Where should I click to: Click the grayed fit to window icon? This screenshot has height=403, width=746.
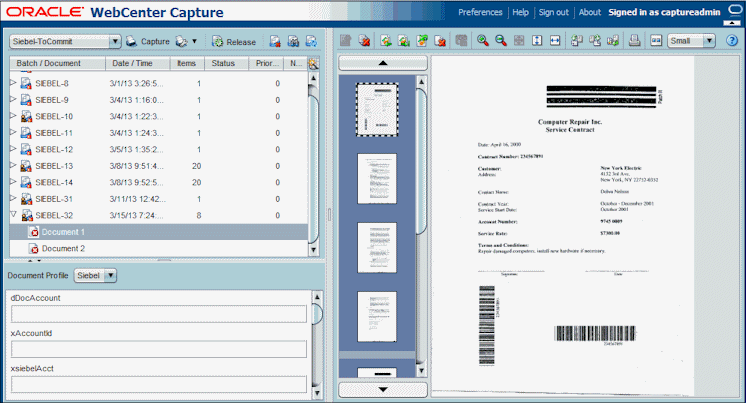point(519,41)
